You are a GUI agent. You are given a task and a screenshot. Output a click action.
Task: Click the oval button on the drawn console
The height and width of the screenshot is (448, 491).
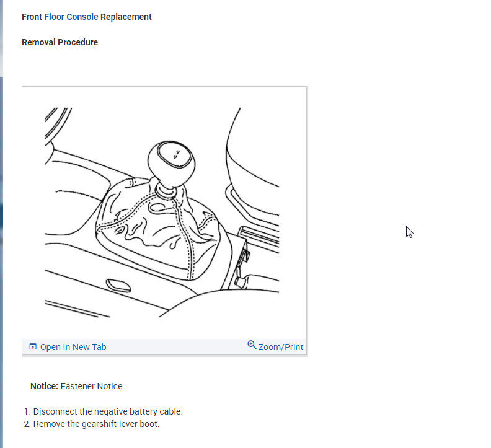click(x=118, y=285)
